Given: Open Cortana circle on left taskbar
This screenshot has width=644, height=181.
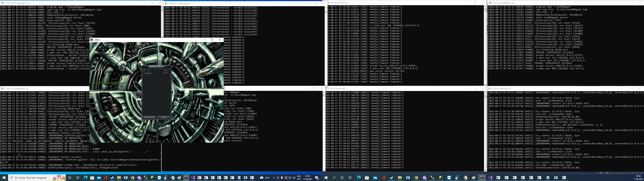Looking at the screenshot, I should coord(70,178).
